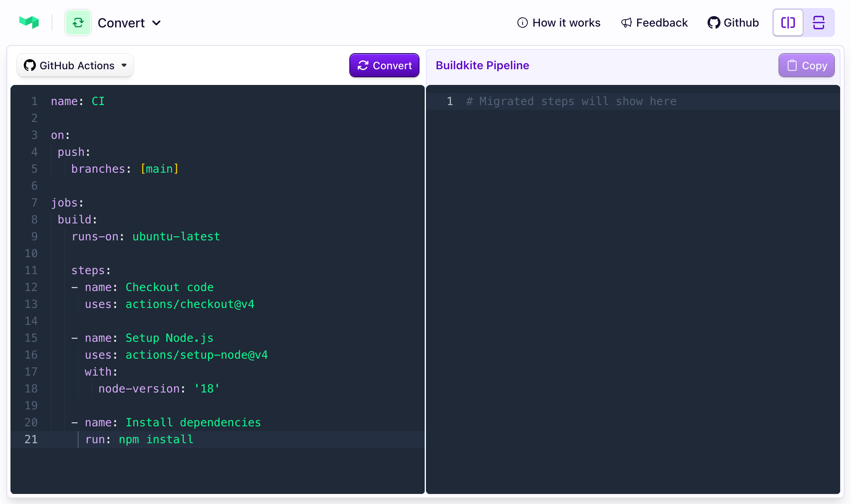Click the green convert arrows icon beside Convert title

[78, 23]
